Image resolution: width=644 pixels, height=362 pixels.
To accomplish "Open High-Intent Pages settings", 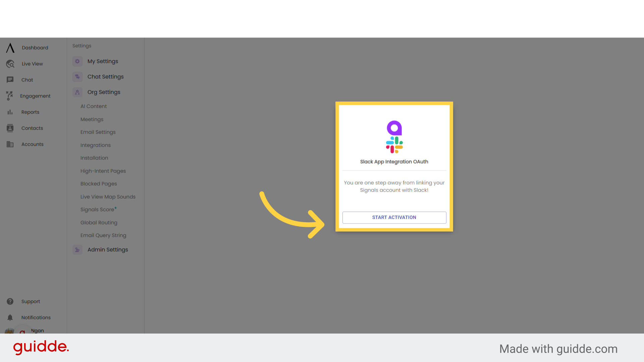I will tap(103, 171).
